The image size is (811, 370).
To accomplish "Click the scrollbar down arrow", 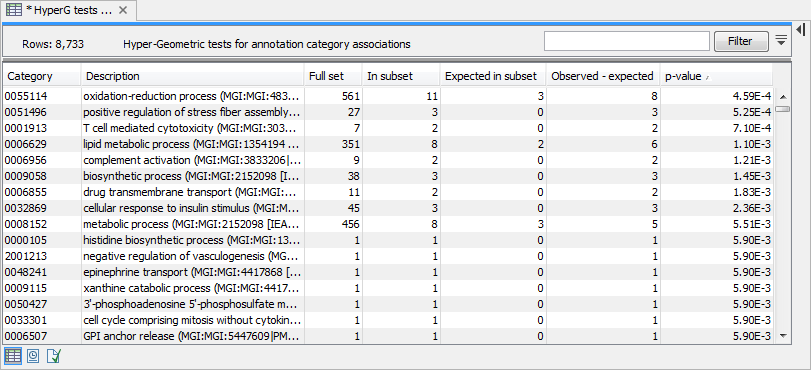I will point(783,336).
